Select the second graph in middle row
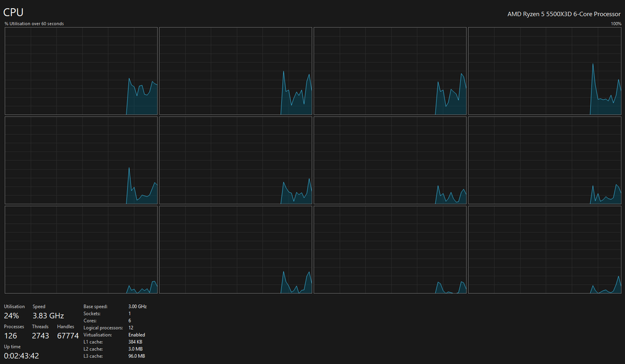The height and width of the screenshot is (364, 625). [x=236, y=160]
